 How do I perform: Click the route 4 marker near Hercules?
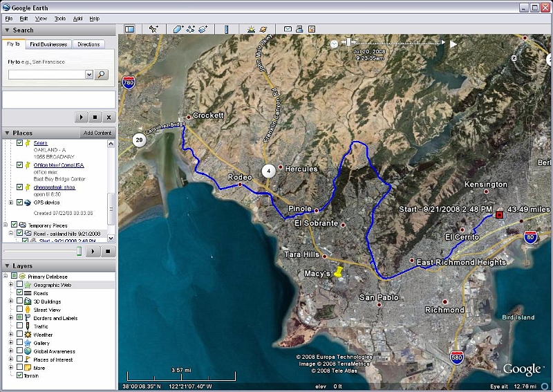(x=268, y=171)
